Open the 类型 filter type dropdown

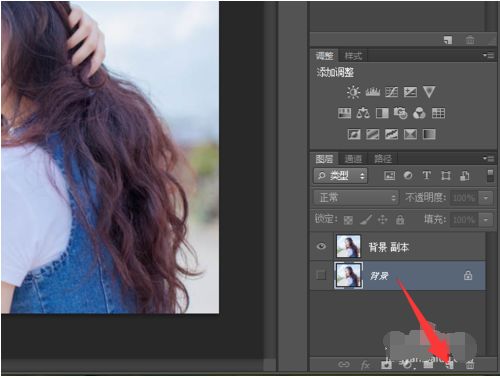click(x=340, y=176)
